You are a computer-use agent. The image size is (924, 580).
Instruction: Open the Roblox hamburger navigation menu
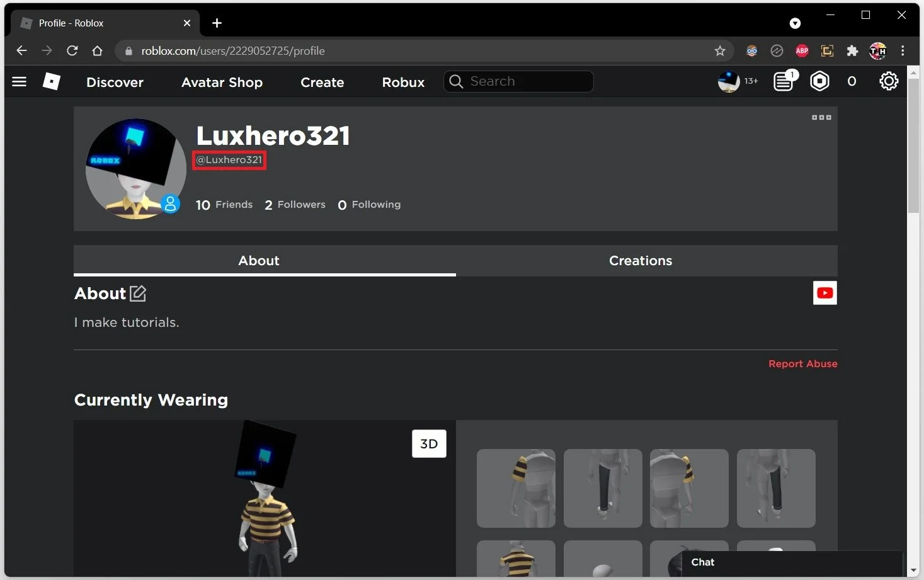coord(20,81)
